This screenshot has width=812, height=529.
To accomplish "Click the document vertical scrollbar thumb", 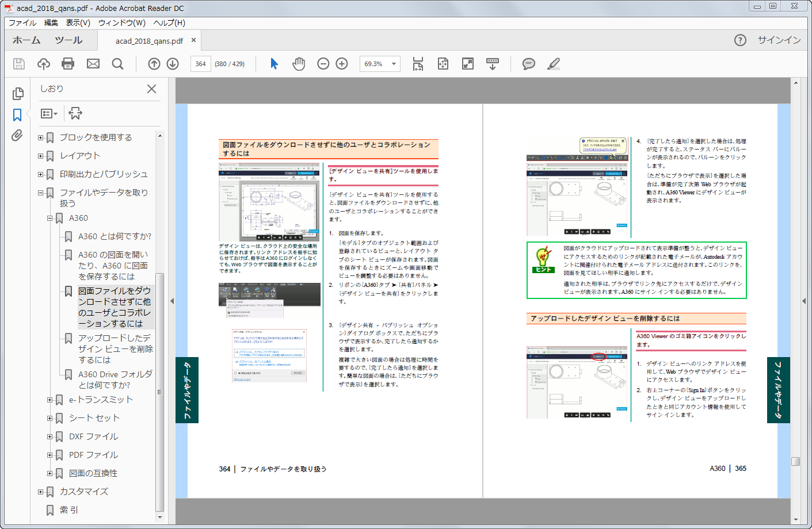I will pos(795,461).
